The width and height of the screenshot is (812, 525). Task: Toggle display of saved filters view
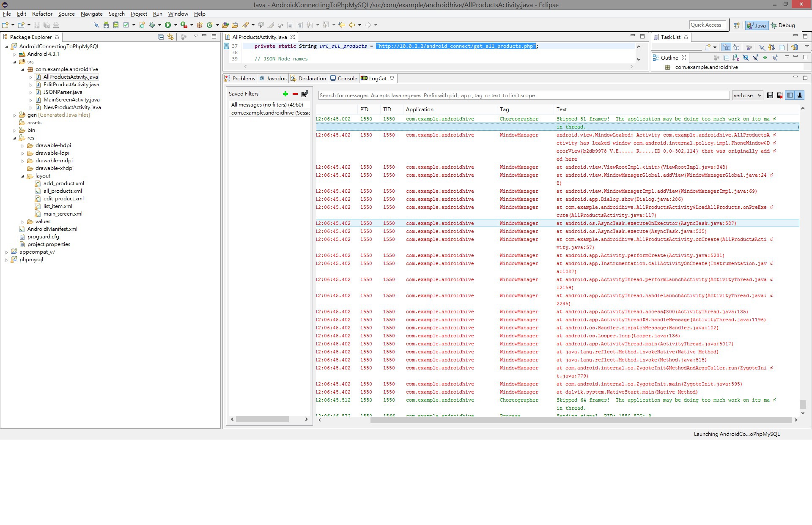pyautogui.click(x=790, y=96)
